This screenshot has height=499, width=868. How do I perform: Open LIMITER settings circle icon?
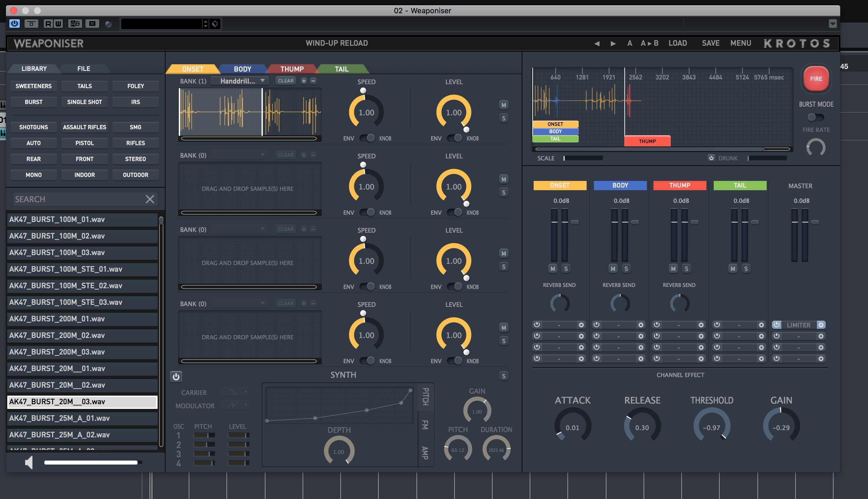821,325
